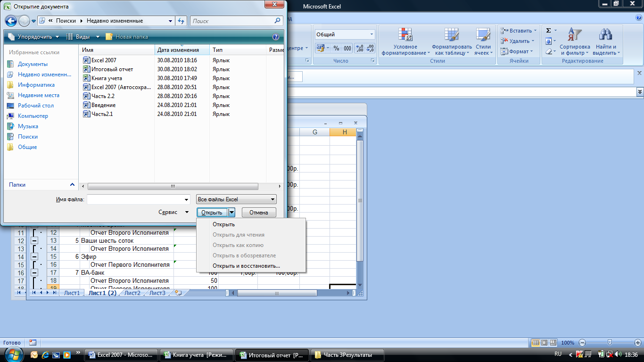The width and height of the screenshot is (644, 362).
Task: Click the volume icon in system tray
Action: click(x=618, y=354)
